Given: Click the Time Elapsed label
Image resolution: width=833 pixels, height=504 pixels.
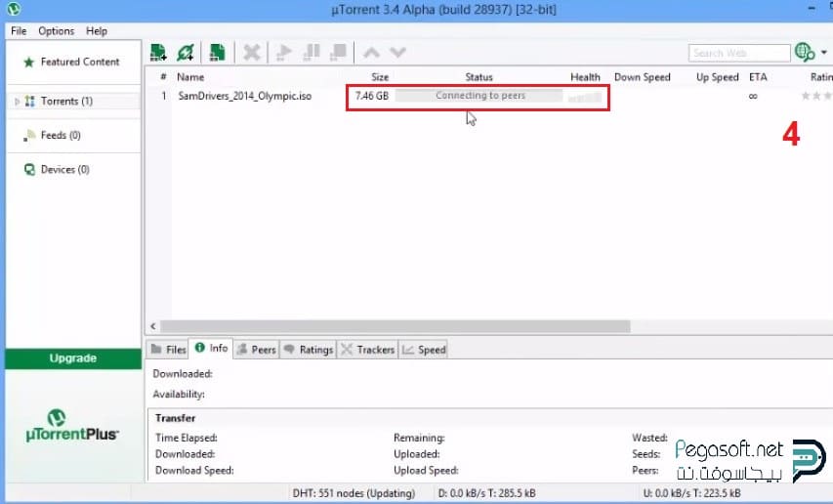Looking at the screenshot, I should (x=186, y=439).
